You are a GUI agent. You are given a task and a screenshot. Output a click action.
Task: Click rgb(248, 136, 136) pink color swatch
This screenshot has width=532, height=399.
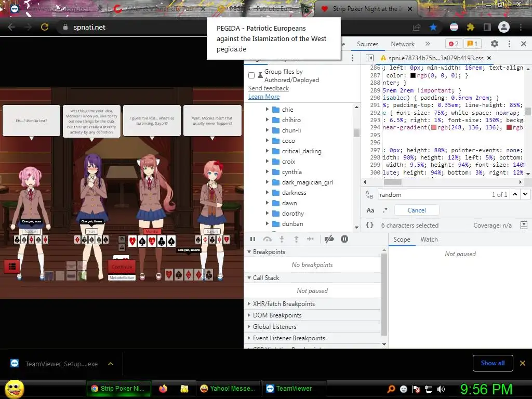pyautogui.click(x=434, y=128)
